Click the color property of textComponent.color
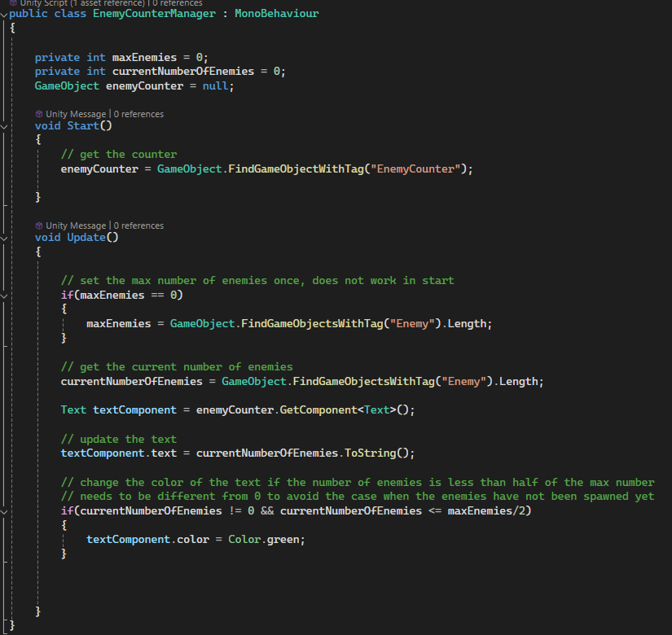The image size is (672, 635). pos(193,540)
